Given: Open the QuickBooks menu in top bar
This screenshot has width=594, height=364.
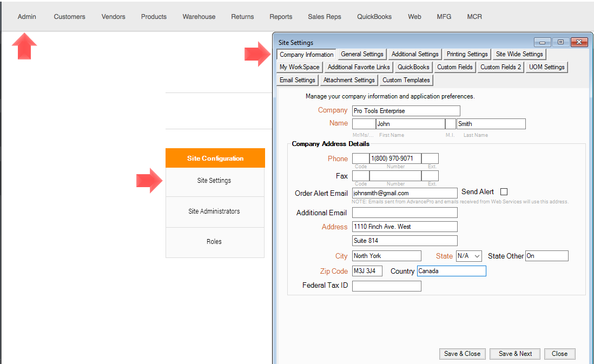Looking at the screenshot, I should 374,17.
